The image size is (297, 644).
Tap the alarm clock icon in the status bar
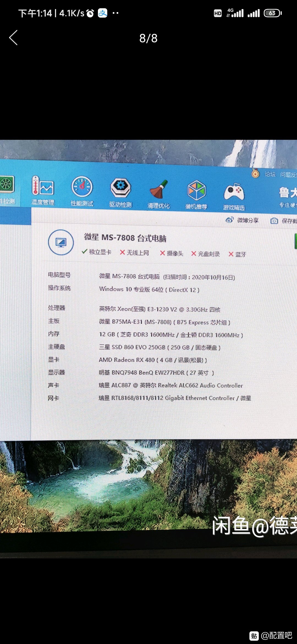point(90,13)
